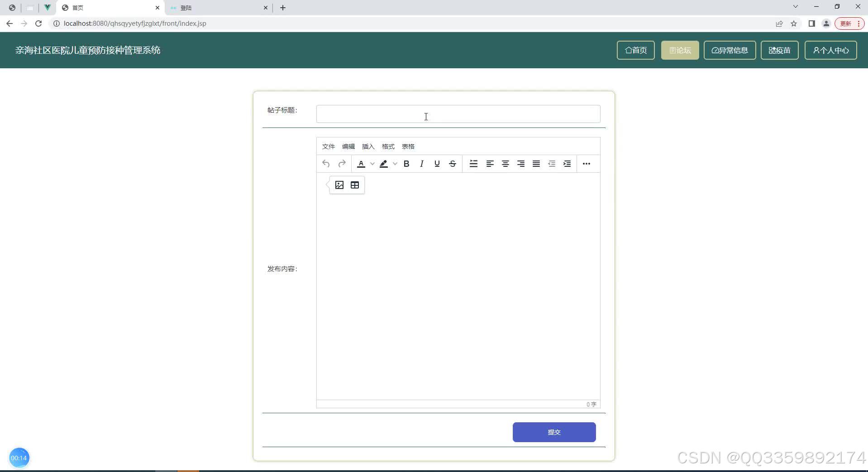Toggle bold formatting
Screen dimensions: 868x472
tap(406, 164)
